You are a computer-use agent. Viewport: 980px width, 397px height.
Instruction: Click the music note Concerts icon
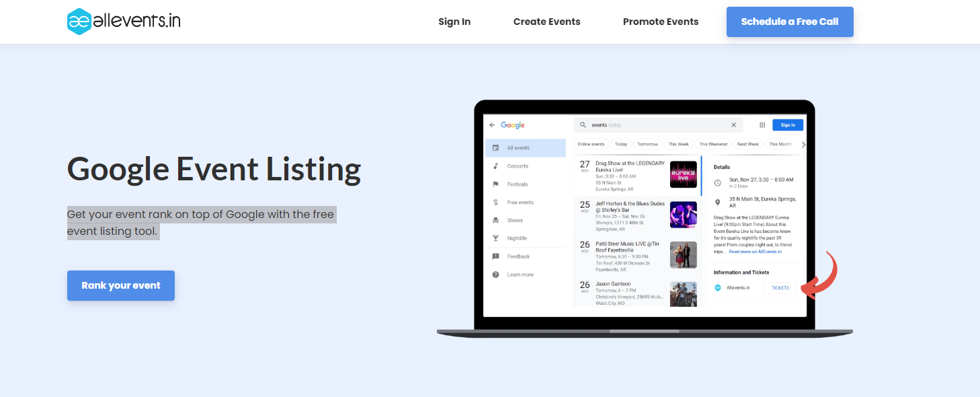pyautogui.click(x=495, y=166)
